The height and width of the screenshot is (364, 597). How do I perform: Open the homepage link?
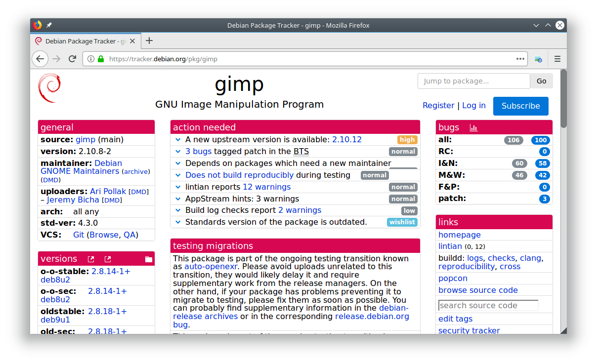pos(460,235)
